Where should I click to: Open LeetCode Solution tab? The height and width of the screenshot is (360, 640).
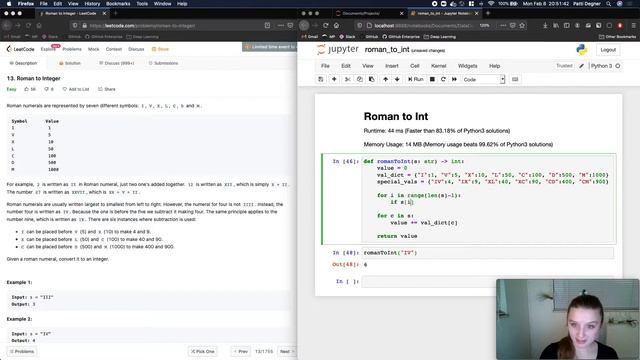(70, 63)
